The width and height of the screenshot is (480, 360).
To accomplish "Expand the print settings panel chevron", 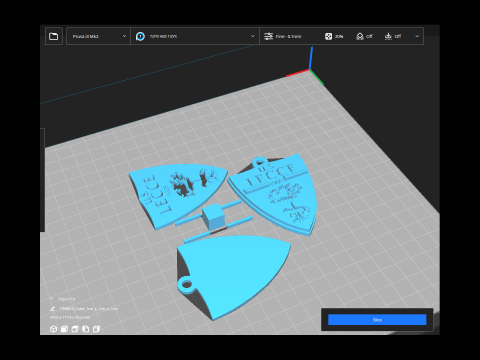I will pos(417,36).
